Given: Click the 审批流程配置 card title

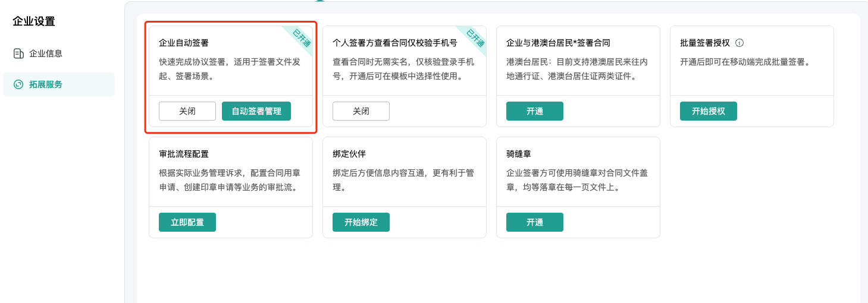Looking at the screenshot, I should [x=184, y=154].
